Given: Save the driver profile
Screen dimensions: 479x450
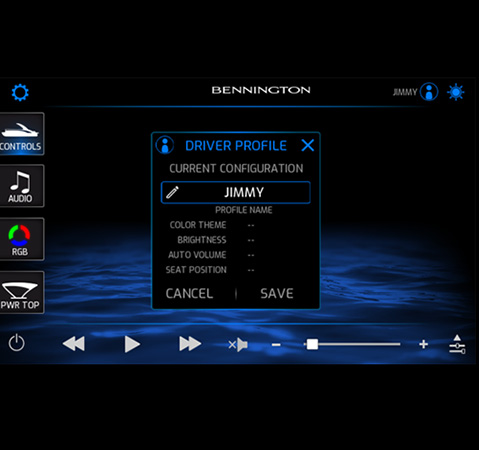Looking at the screenshot, I should 277,294.
